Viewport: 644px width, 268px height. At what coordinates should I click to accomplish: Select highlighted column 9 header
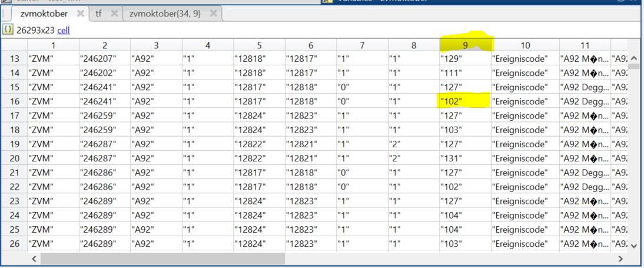pyautogui.click(x=466, y=45)
